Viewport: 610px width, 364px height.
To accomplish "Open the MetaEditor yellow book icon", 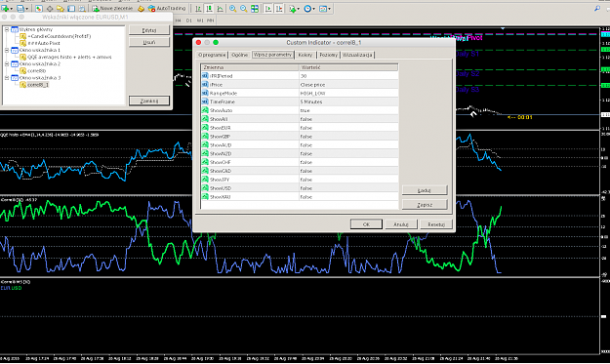I will click(x=141, y=8).
